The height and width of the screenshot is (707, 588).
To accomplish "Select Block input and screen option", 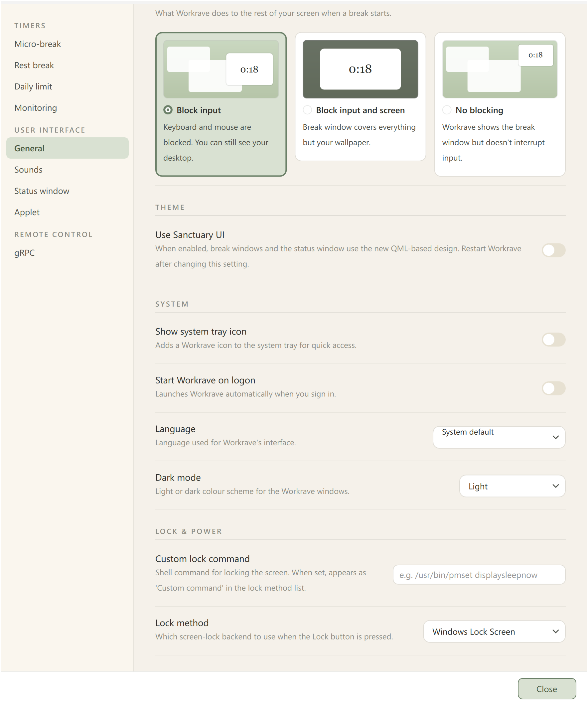I will click(307, 110).
